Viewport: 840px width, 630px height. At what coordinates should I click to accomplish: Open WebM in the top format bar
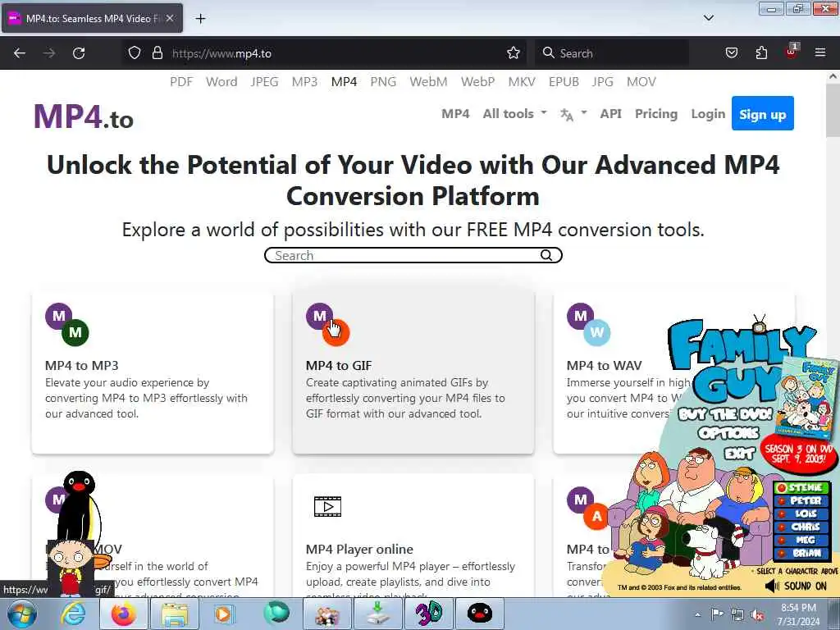(x=428, y=82)
